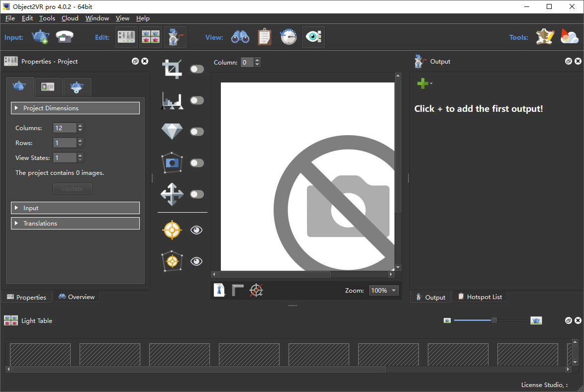This screenshot has width=584, height=392.
Task: Open the Window menu
Action: pos(97,18)
